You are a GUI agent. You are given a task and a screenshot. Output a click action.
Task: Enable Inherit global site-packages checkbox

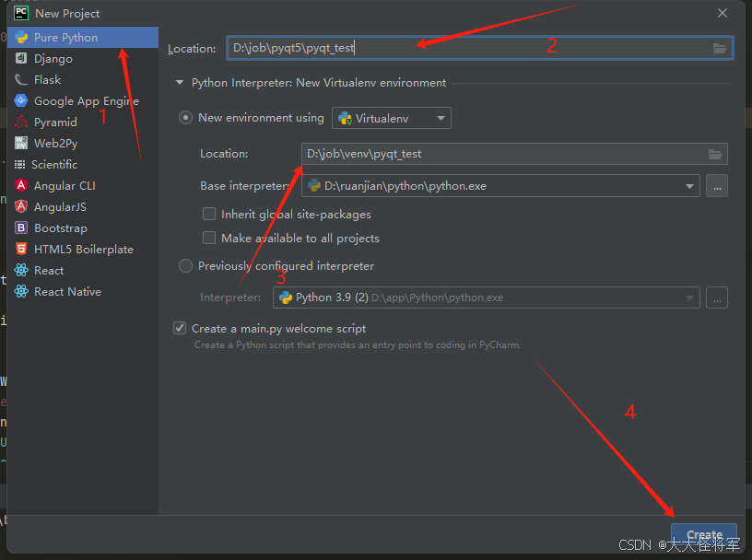point(209,214)
